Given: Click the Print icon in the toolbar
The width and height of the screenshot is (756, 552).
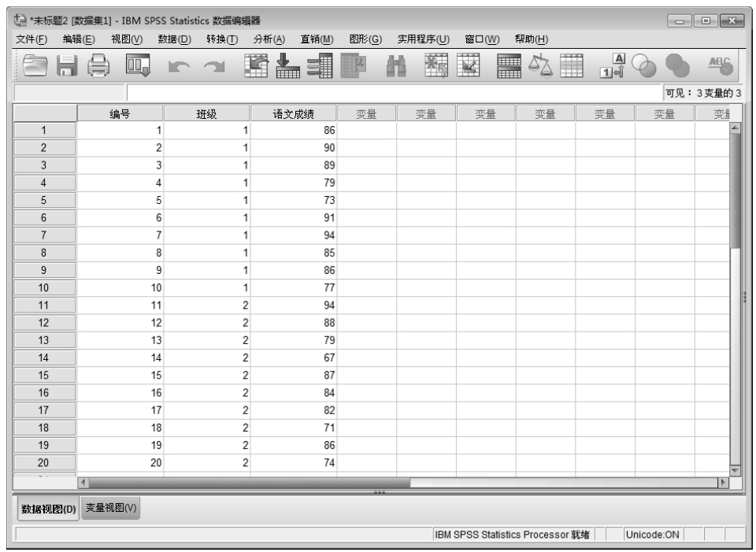Looking at the screenshot, I should 98,65.
